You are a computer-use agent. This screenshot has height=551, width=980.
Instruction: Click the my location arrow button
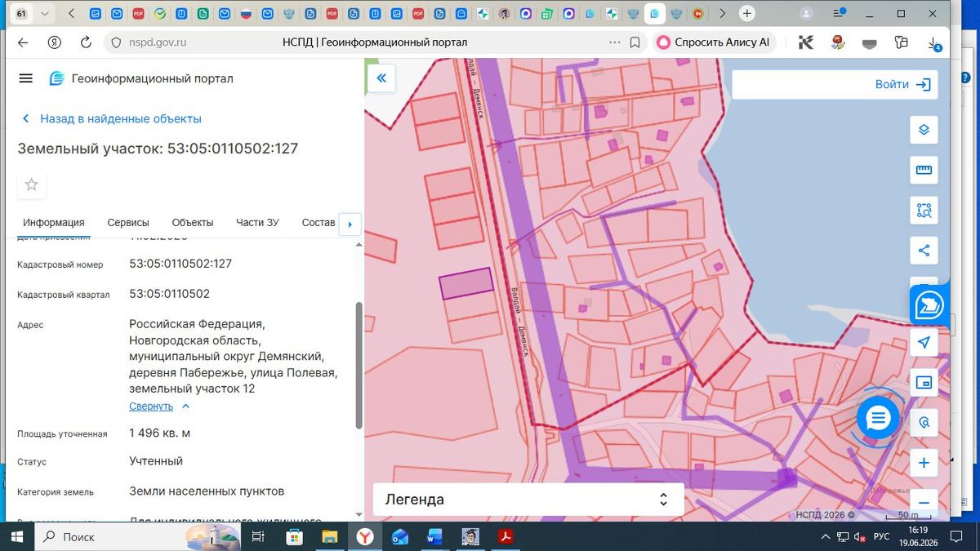924,343
